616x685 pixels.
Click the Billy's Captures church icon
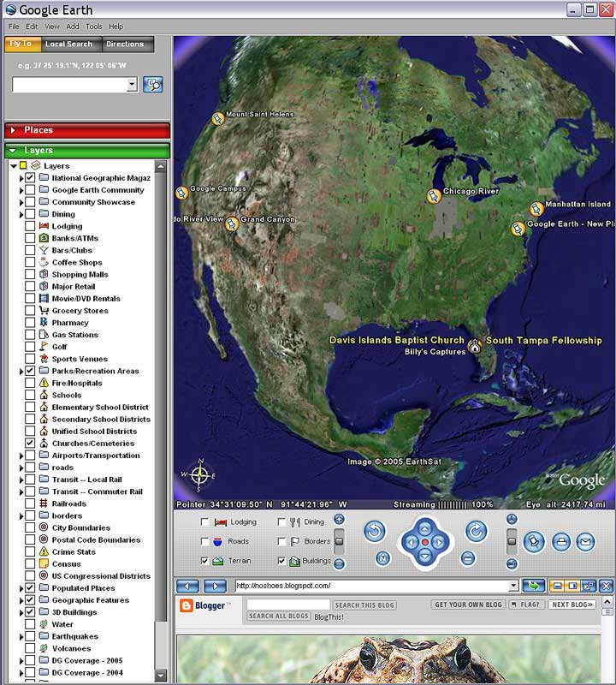(x=474, y=346)
